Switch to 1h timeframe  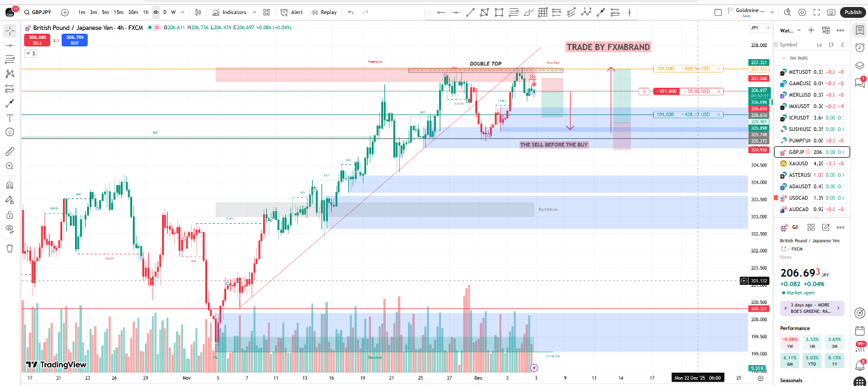(x=146, y=12)
